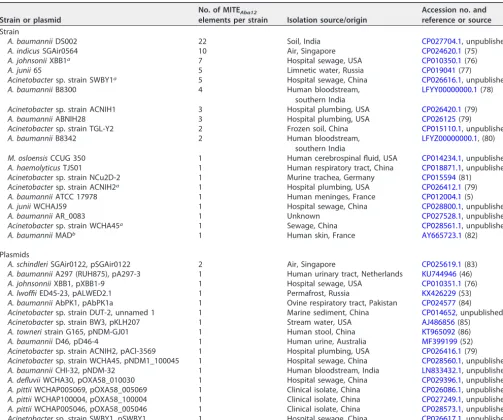Click the LN833432.1 accession link
The image size is (503, 420).
(442, 371)
